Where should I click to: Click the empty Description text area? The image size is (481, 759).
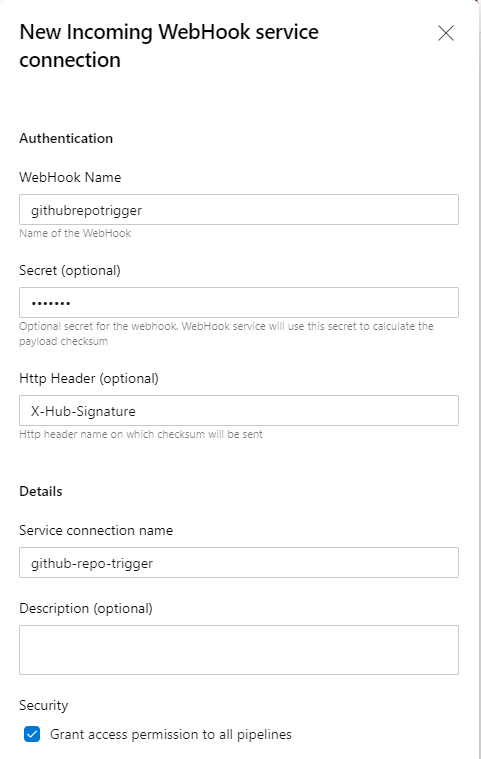point(239,650)
